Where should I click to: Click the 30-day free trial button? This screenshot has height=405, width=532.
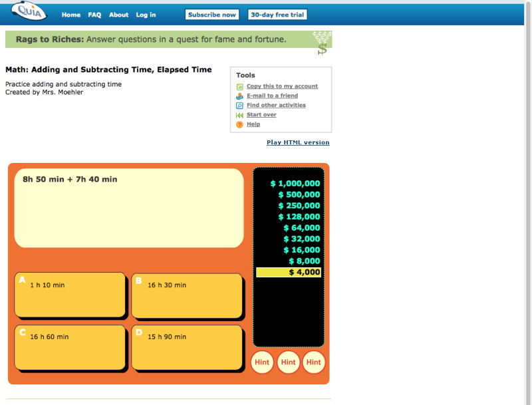[277, 14]
